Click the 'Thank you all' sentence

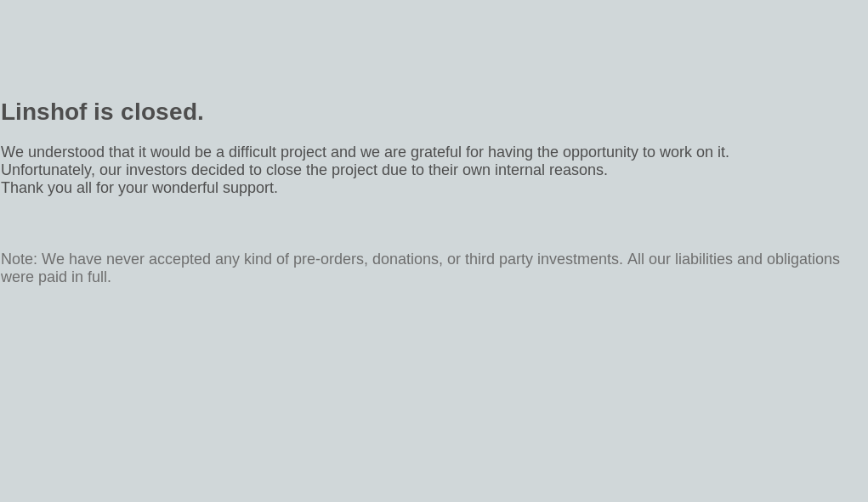139,188
